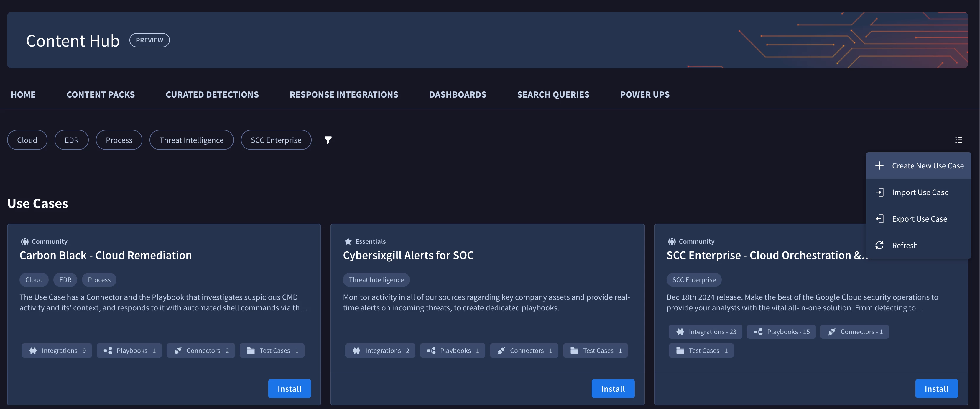Image resolution: width=980 pixels, height=409 pixels.
Task: Click the PREVIEW badge beside Content Hub
Action: [149, 40]
